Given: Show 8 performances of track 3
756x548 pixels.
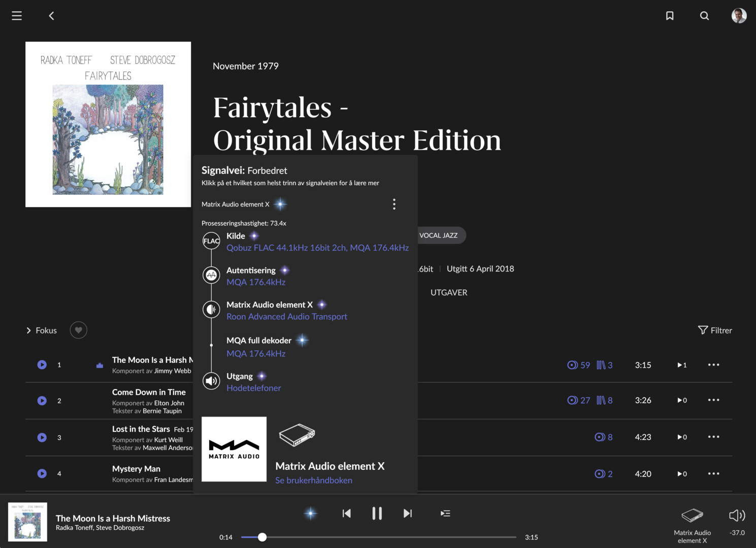Looking at the screenshot, I should [603, 437].
